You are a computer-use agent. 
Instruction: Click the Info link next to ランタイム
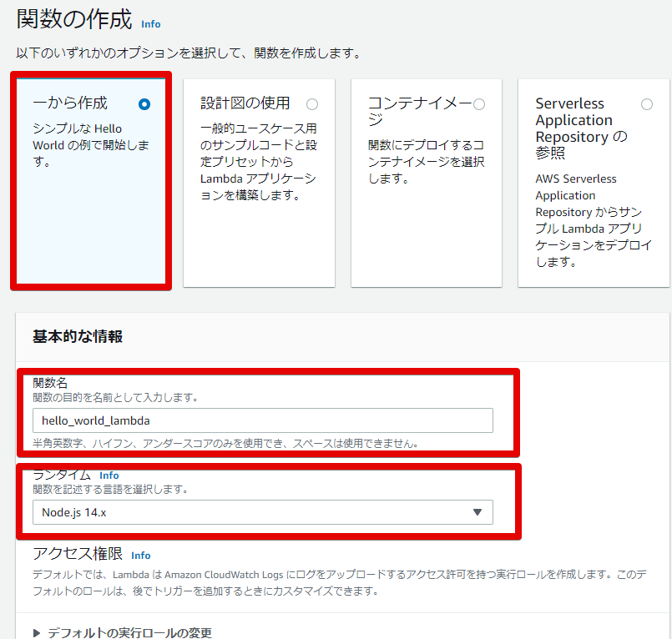tap(109, 475)
